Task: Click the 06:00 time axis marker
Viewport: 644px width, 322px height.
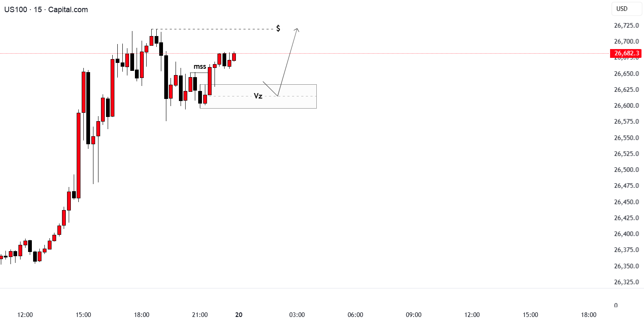Action: (x=355, y=315)
